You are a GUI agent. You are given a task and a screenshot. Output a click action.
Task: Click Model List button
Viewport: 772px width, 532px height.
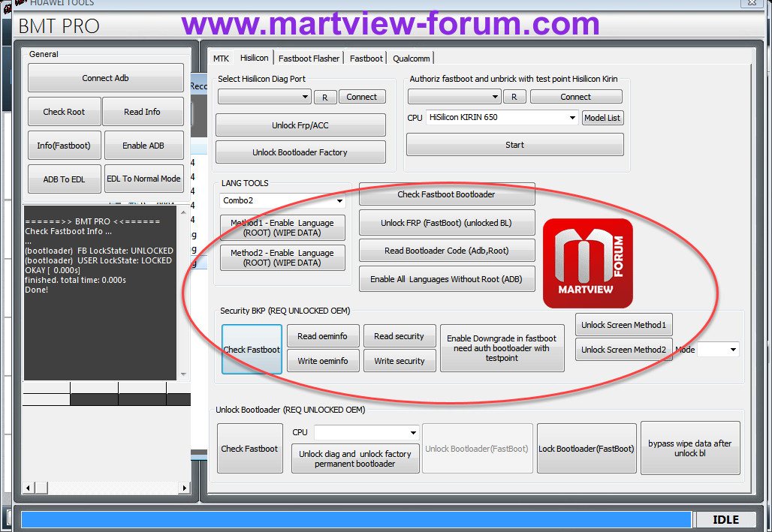point(602,118)
